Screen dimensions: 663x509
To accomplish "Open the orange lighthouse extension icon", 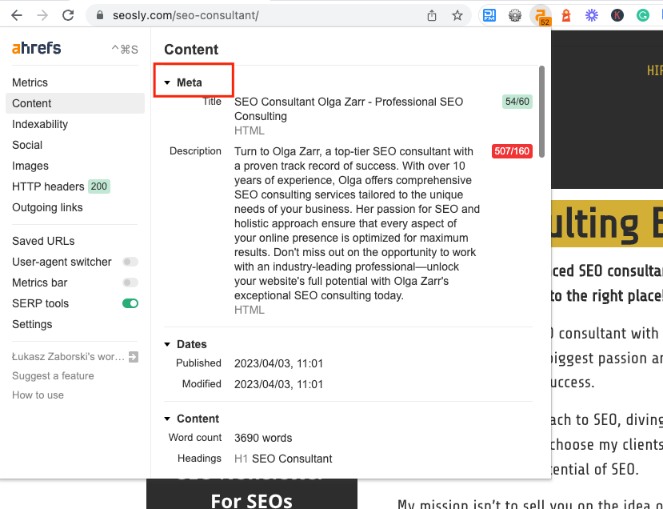I will (566, 16).
